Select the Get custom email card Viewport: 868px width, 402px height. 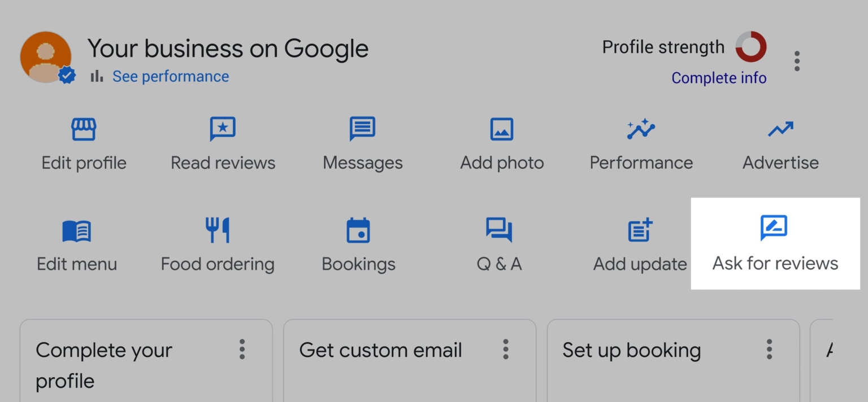click(410, 361)
